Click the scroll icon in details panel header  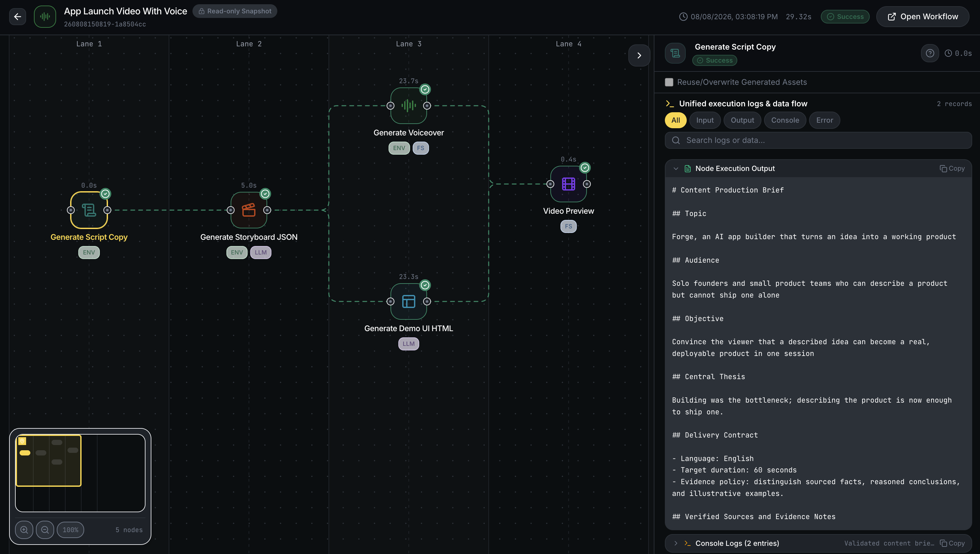click(x=675, y=53)
